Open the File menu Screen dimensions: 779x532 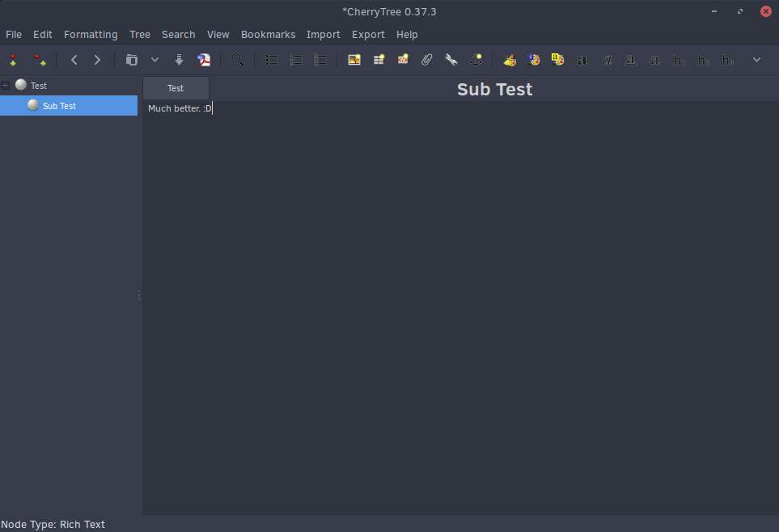pos(14,35)
